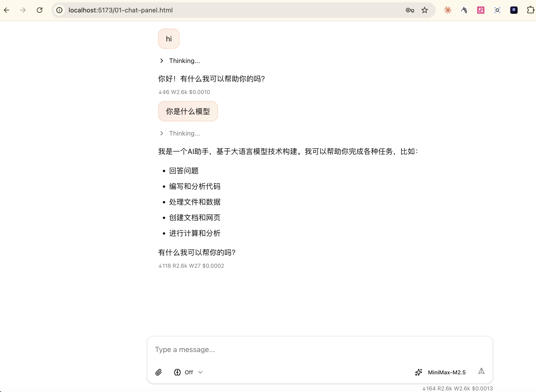Go back to previous page

click(7, 10)
